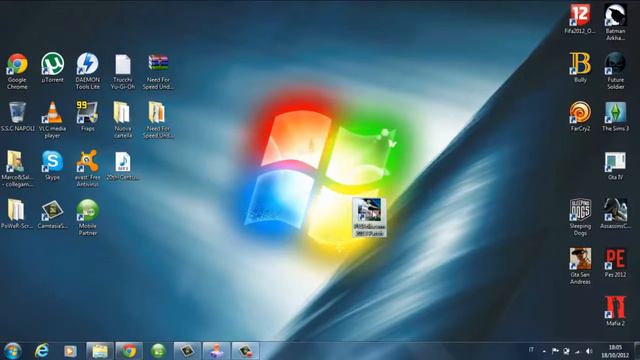This screenshot has height=360, width=640.
Task: Open the network signal tray icon
Action: pyautogui.click(x=578, y=351)
